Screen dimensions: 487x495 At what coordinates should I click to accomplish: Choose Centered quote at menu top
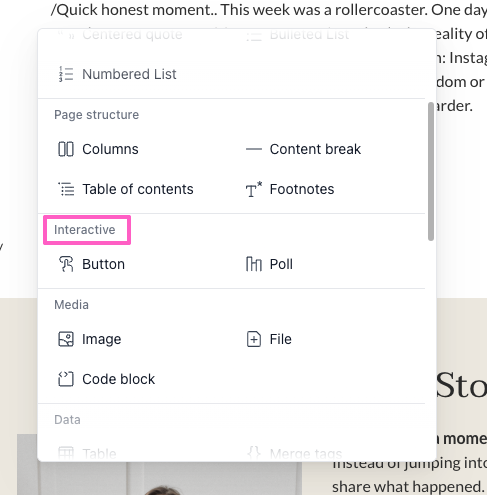132,34
